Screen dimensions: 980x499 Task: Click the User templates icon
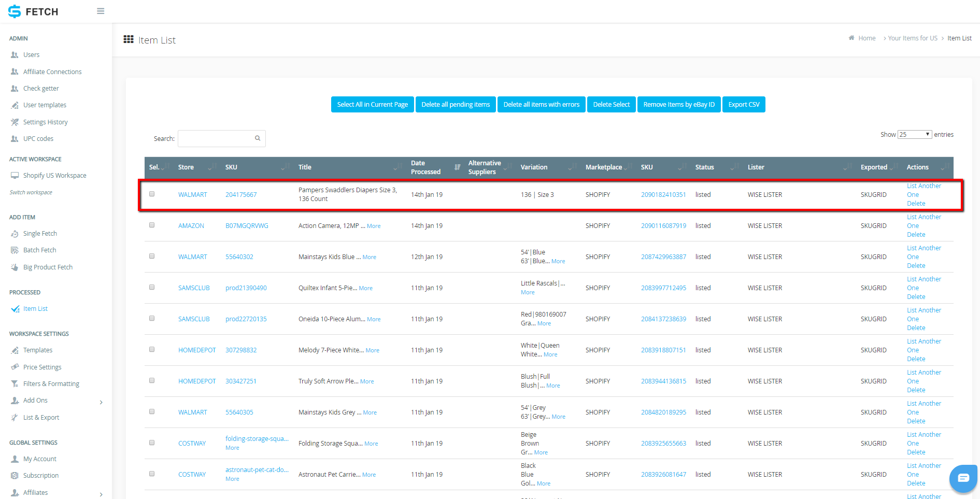[15, 105]
